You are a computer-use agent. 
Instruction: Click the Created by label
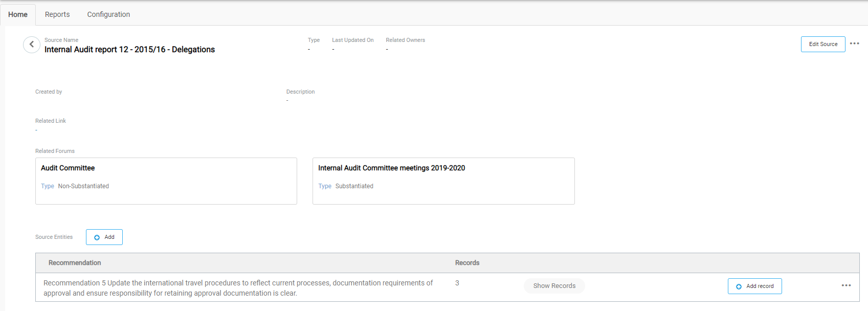click(x=49, y=92)
